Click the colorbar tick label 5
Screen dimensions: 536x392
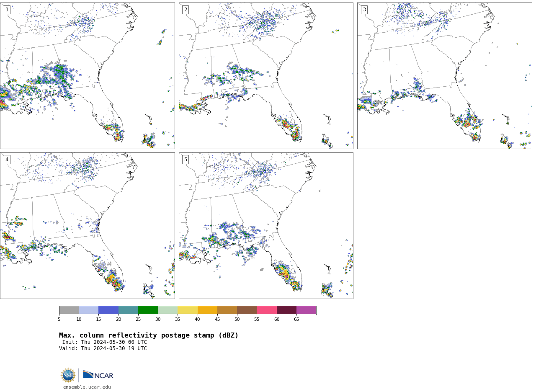(x=59, y=320)
